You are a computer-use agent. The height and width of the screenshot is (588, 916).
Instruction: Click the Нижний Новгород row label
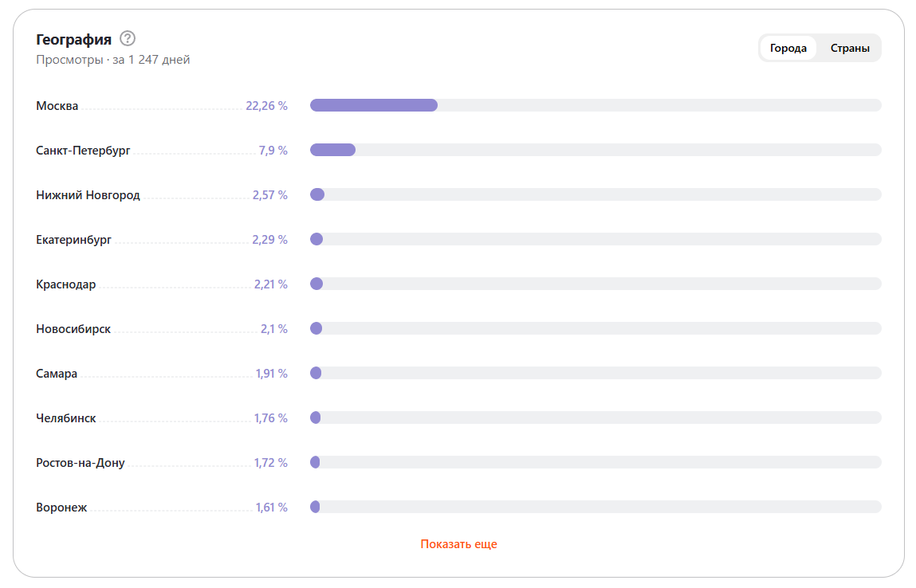click(88, 195)
